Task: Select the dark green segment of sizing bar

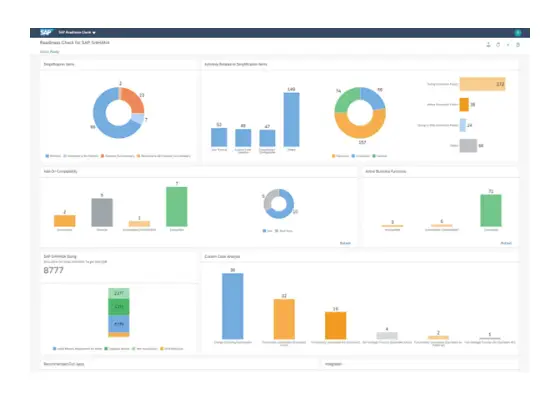Action: pos(119,307)
